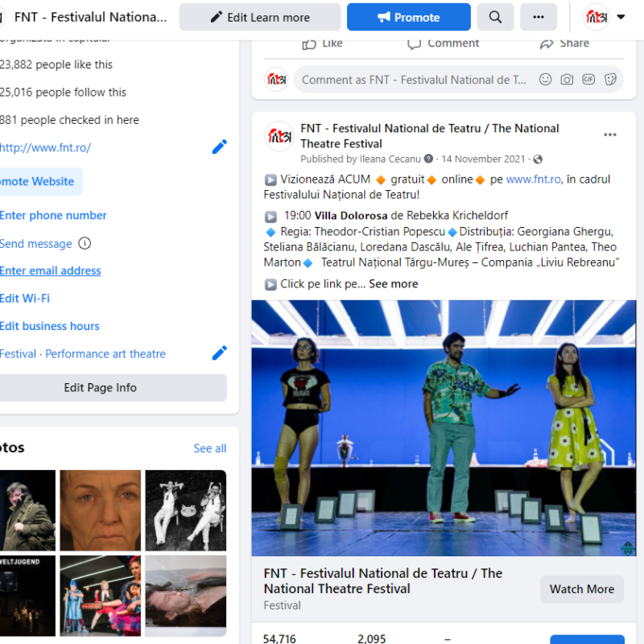Viewport: 644px width, 644px height.
Task: Insert a GIF in the comment
Action: (588, 80)
